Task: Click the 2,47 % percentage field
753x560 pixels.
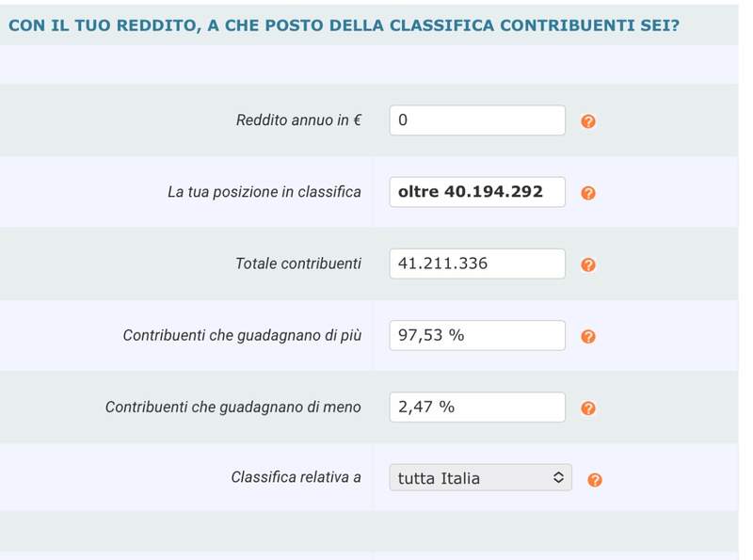Action: (477, 407)
